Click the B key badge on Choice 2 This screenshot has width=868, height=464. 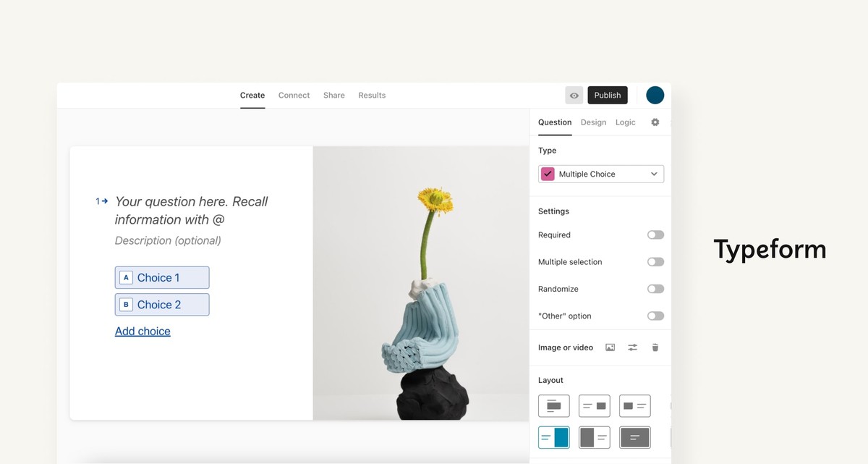[x=126, y=305]
